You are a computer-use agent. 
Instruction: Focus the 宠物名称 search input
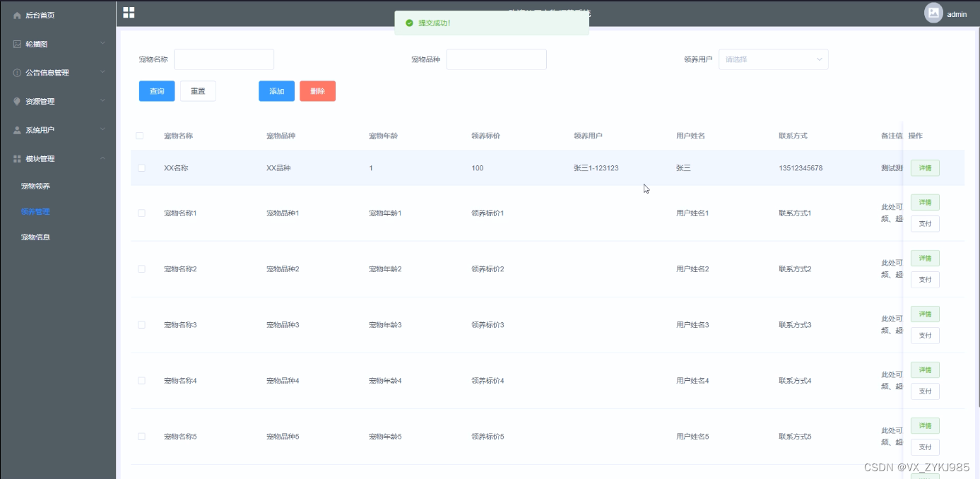pos(224,59)
